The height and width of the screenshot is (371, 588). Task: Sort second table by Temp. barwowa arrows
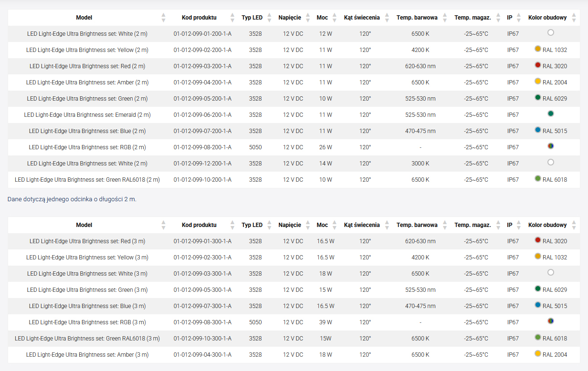444,225
